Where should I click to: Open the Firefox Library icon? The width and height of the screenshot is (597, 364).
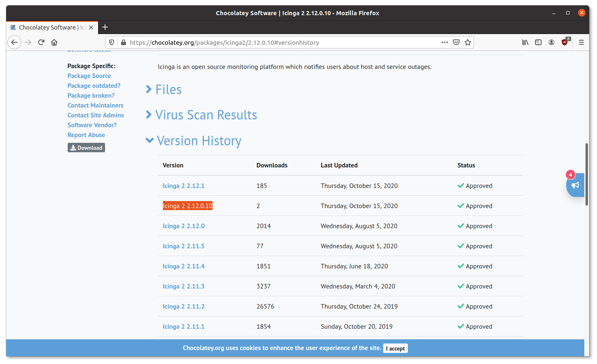[525, 42]
